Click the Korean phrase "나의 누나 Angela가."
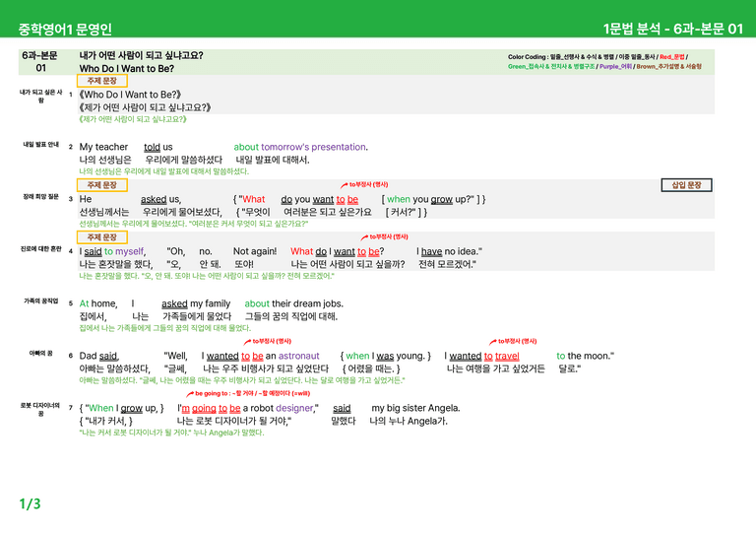The image size is (756, 535). coord(409,421)
